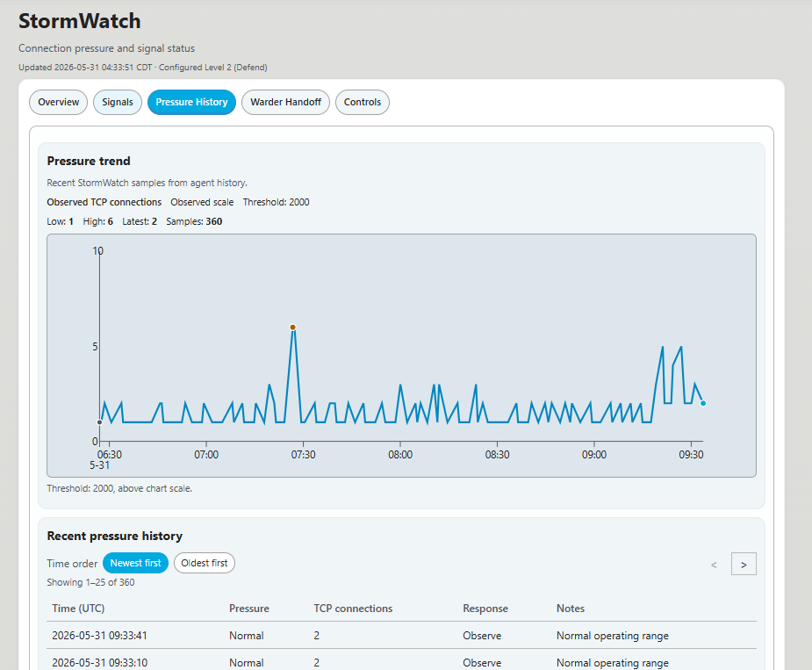Select the 2026-05-31 09:33:41 timestamp cell
812x670 pixels.
click(x=99, y=635)
